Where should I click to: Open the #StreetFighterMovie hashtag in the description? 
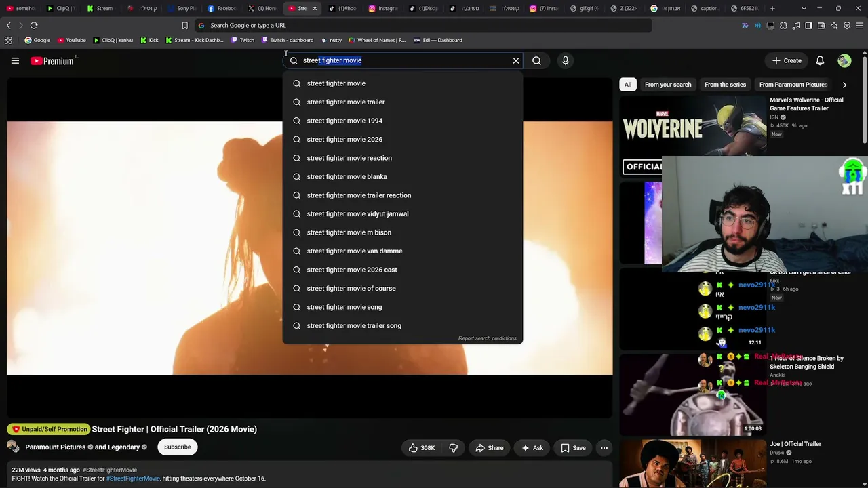133,479
